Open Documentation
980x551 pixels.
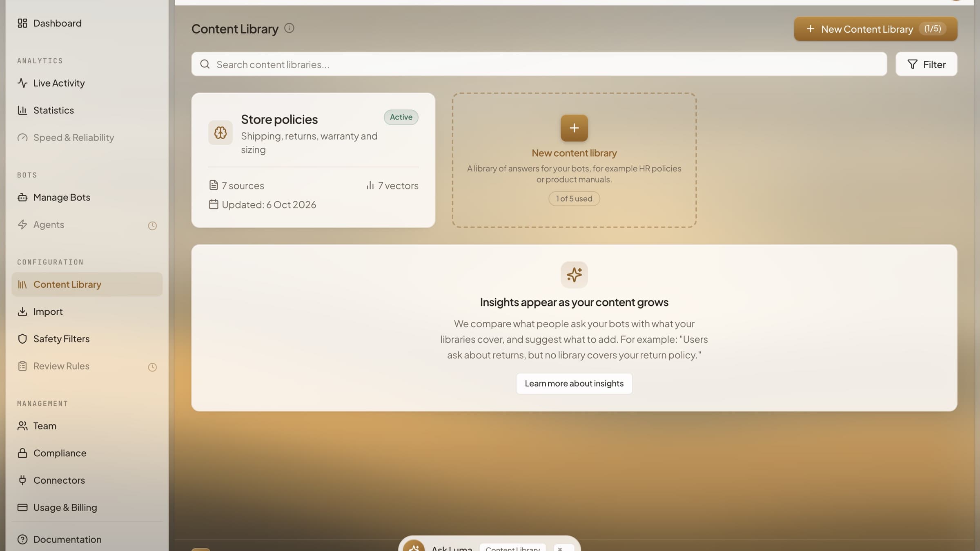click(87, 539)
